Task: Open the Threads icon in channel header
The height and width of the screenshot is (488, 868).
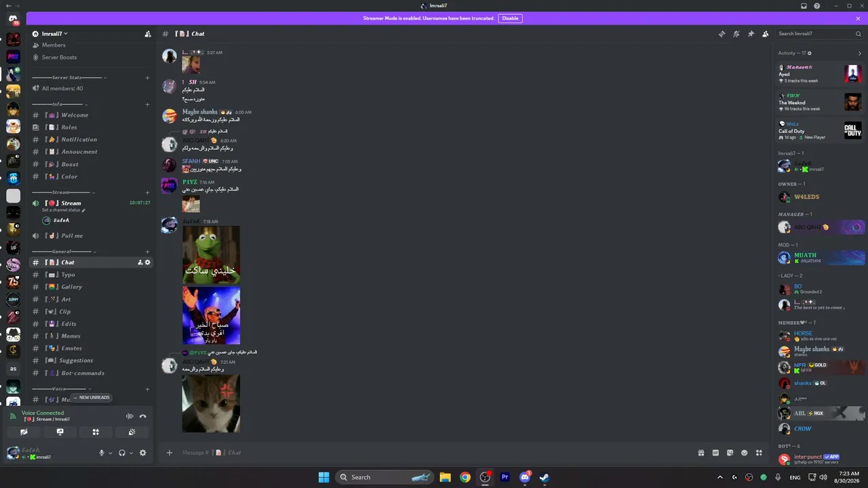Action: click(722, 34)
